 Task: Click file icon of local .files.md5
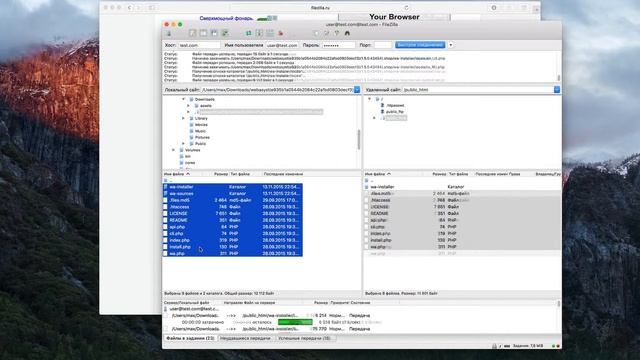click(x=166, y=200)
